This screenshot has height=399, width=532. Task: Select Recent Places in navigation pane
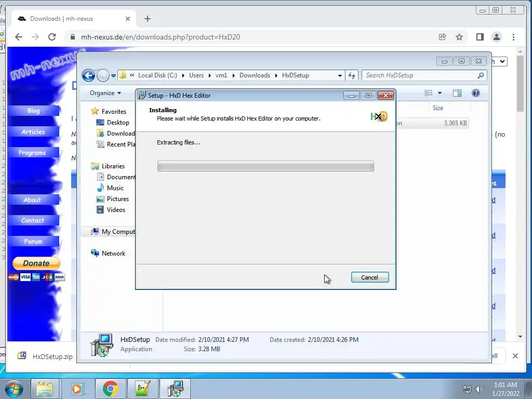coord(116,144)
